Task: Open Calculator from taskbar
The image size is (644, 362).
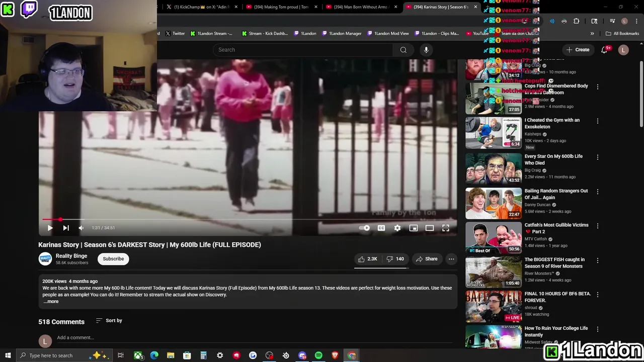Action: click(x=203, y=355)
